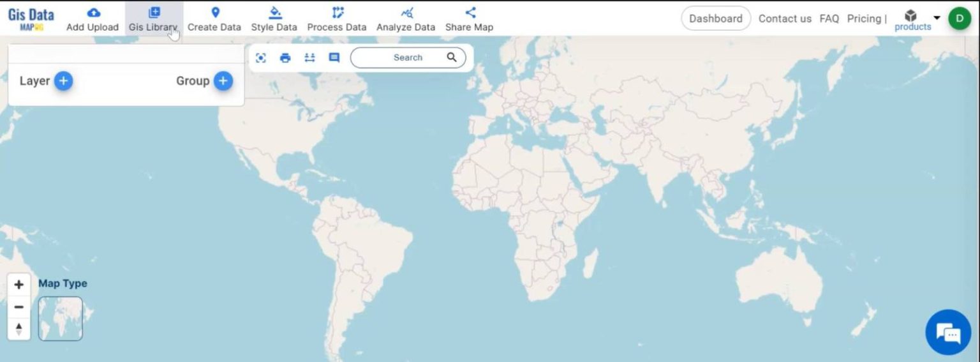Click the search magnifier icon
This screenshot has width=980, height=362.
pyautogui.click(x=452, y=57)
